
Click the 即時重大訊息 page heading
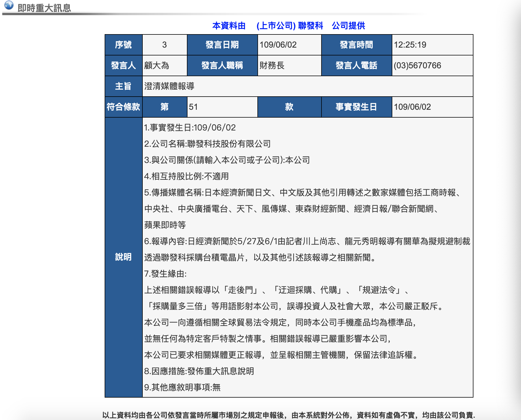pyautogui.click(x=44, y=8)
